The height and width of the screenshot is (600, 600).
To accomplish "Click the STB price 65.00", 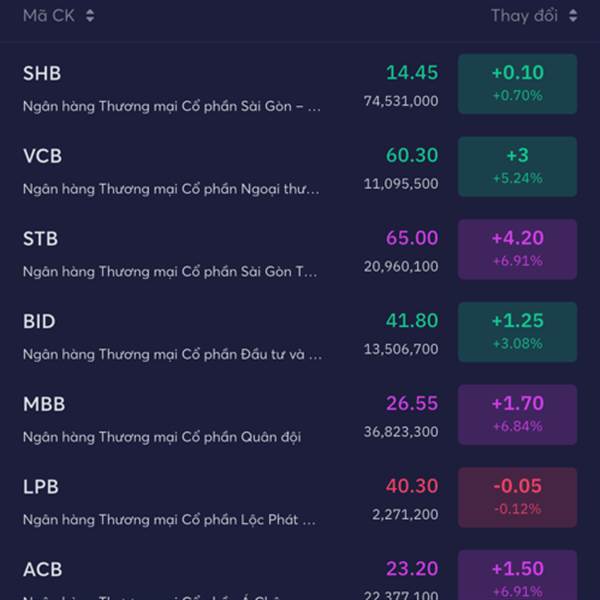I will 412,239.
